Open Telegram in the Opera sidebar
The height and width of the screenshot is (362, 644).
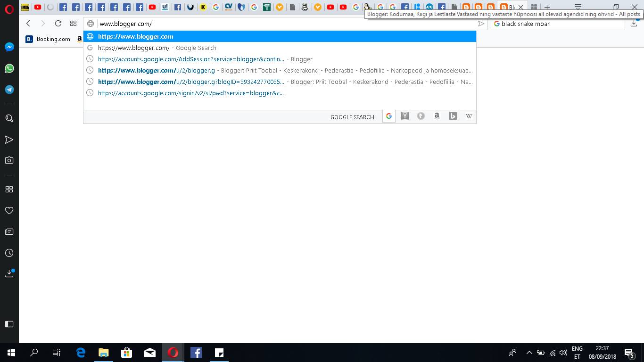click(x=9, y=90)
